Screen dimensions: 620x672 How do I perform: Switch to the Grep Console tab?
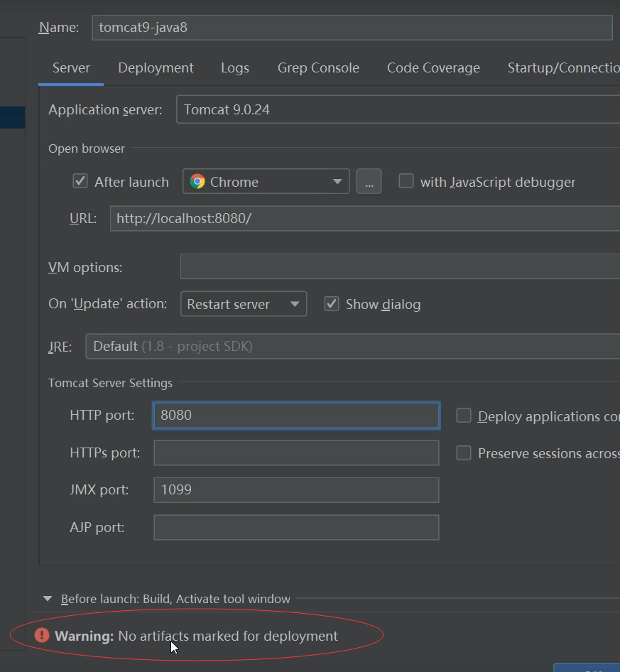tap(318, 67)
